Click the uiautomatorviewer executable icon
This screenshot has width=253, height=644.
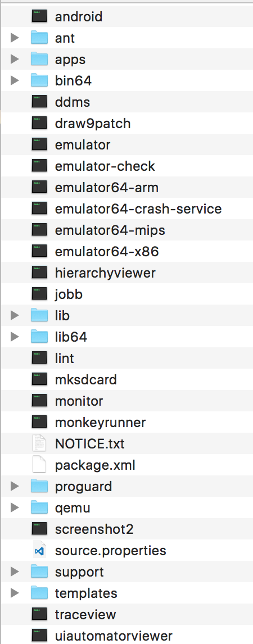pos(39,636)
